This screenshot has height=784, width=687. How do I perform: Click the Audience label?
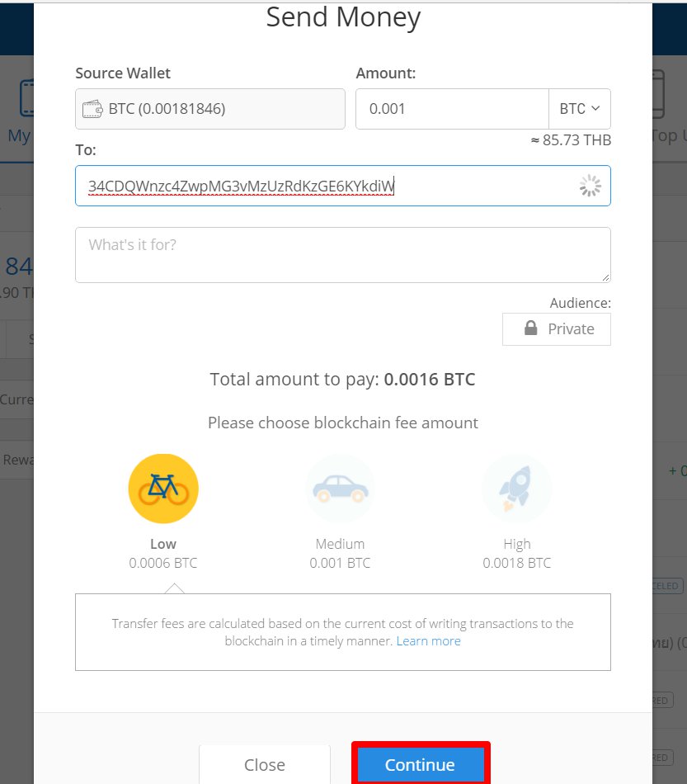click(x=580, y=303)
